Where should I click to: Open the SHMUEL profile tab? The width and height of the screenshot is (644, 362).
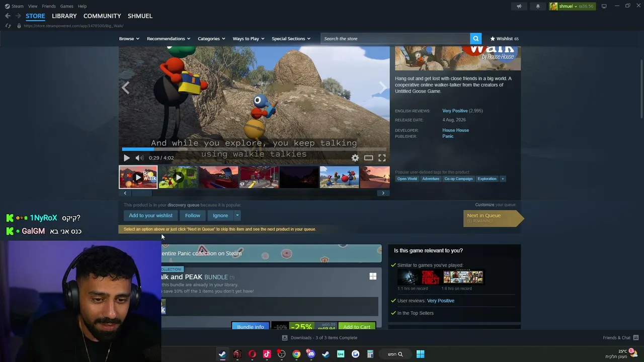click(140, 16)
